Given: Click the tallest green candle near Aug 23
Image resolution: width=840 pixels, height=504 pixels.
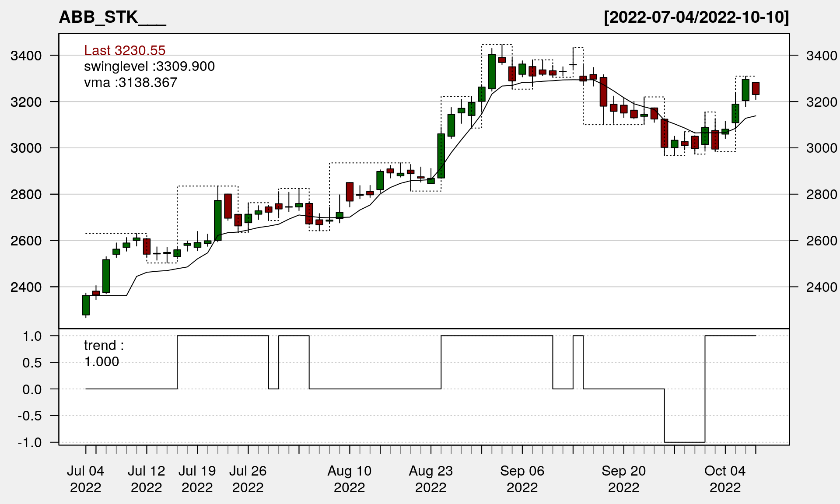Looking at the screenshot, I should (x=441, y=156).
